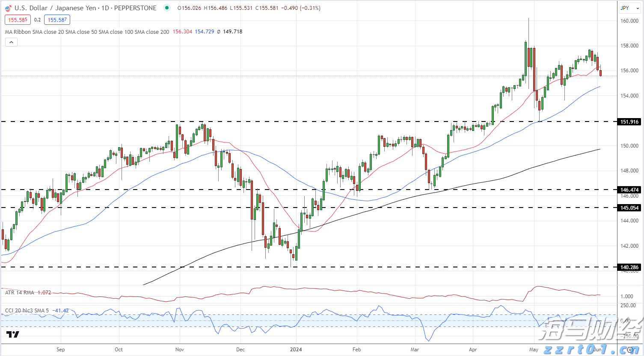Click the 151.916 horizontal line price label
This screenshot has height=356, width=644.
(x=629, y=122)
